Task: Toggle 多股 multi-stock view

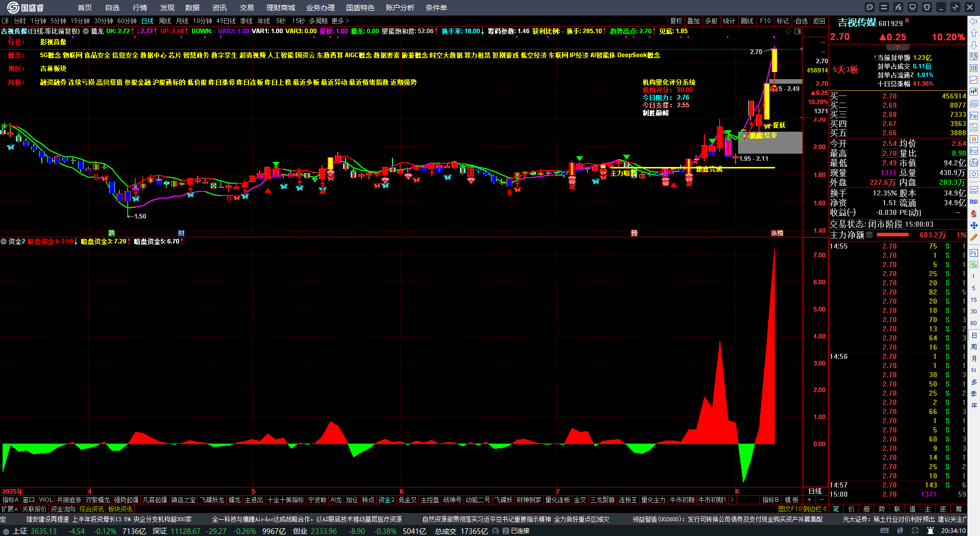Action: (711, 21)
